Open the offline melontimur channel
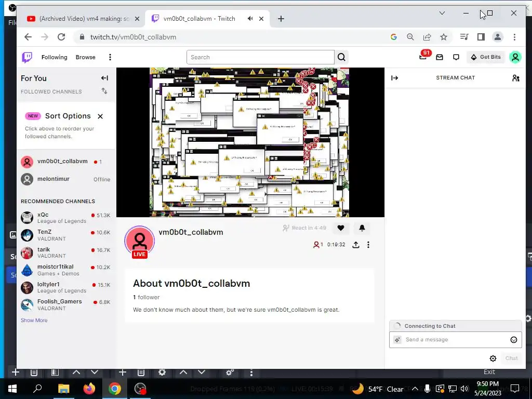 66,179
